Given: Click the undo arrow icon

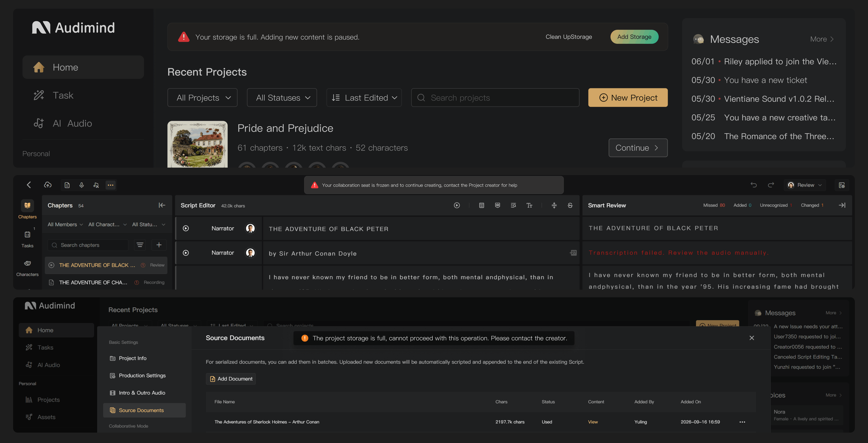Looking at the screenshot, I should (754, 185).
